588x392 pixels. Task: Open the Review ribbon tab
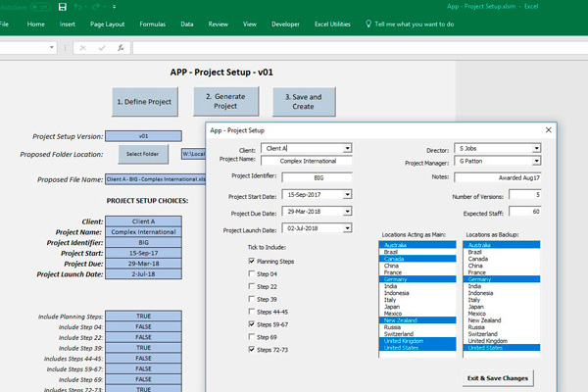click(x=218, y=24)
